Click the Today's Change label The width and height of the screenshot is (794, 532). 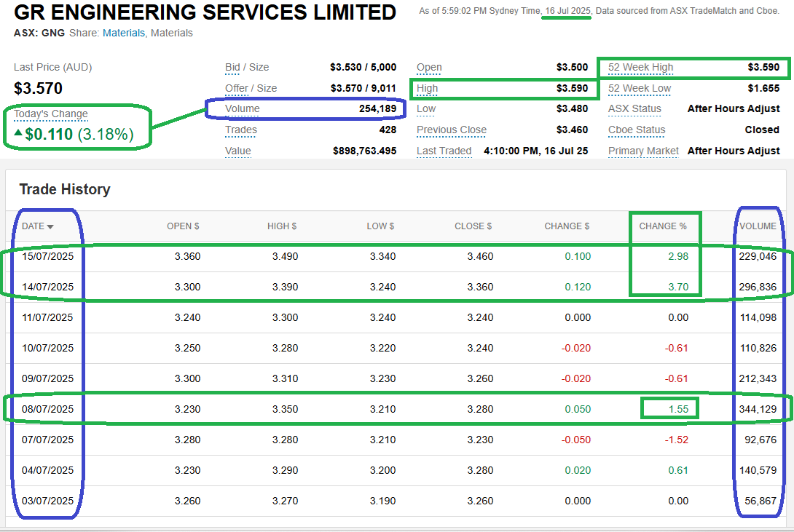[x=50, y=114]
